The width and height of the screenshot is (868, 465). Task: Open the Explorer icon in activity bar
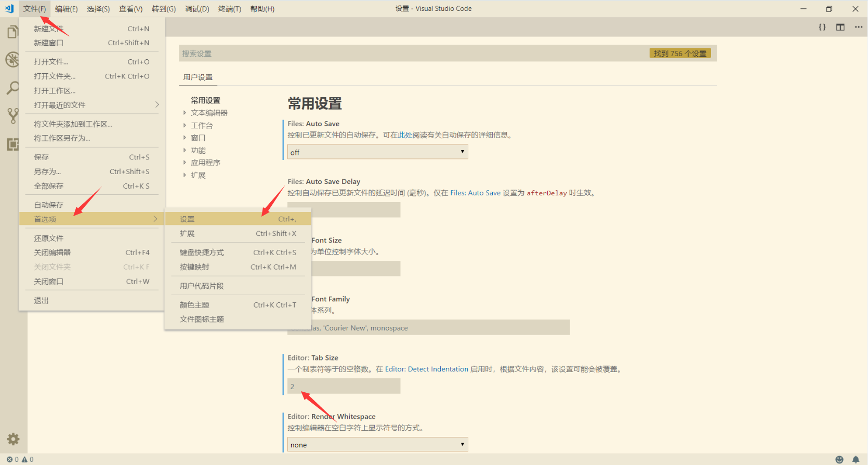(12, 32)
